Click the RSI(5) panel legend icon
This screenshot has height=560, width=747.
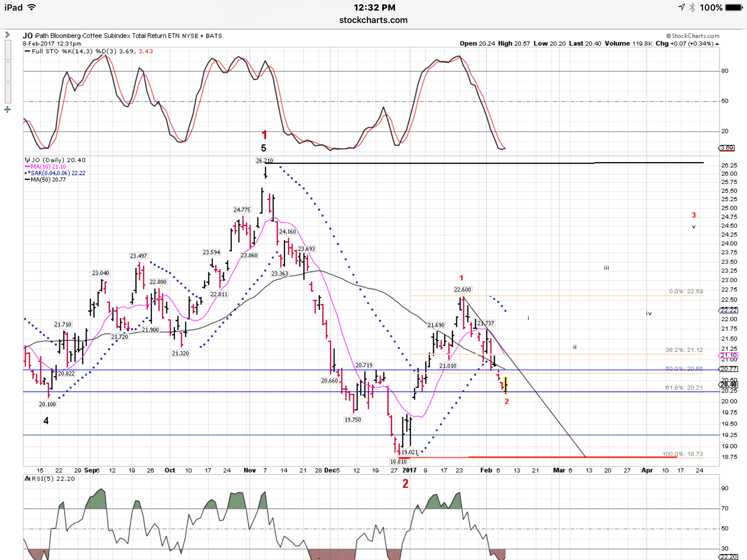point(27,478)
